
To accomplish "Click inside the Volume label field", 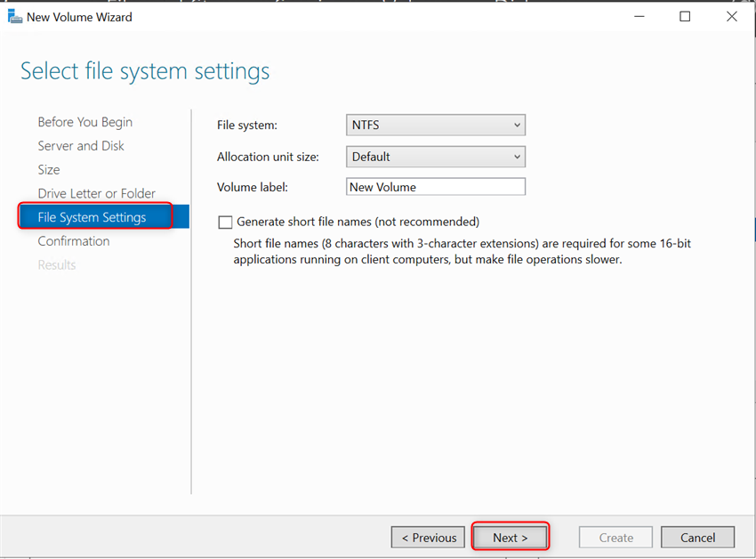I will (x=435, y=187).
